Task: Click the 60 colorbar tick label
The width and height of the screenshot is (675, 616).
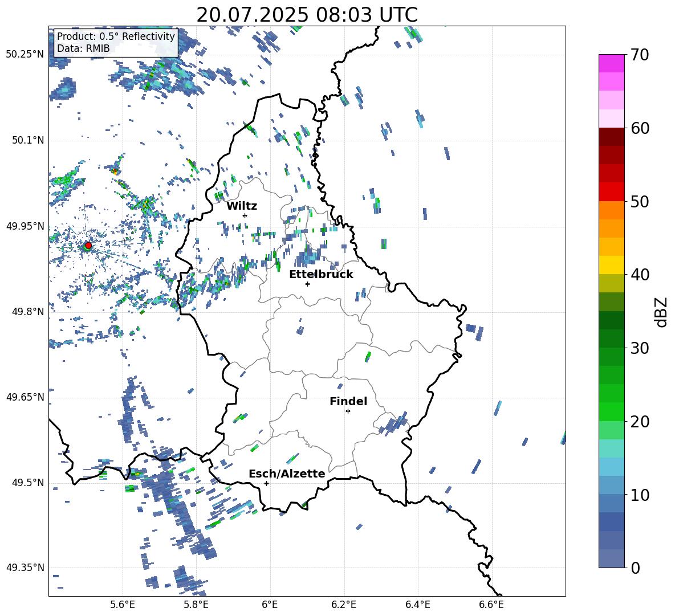Action: 640,128
